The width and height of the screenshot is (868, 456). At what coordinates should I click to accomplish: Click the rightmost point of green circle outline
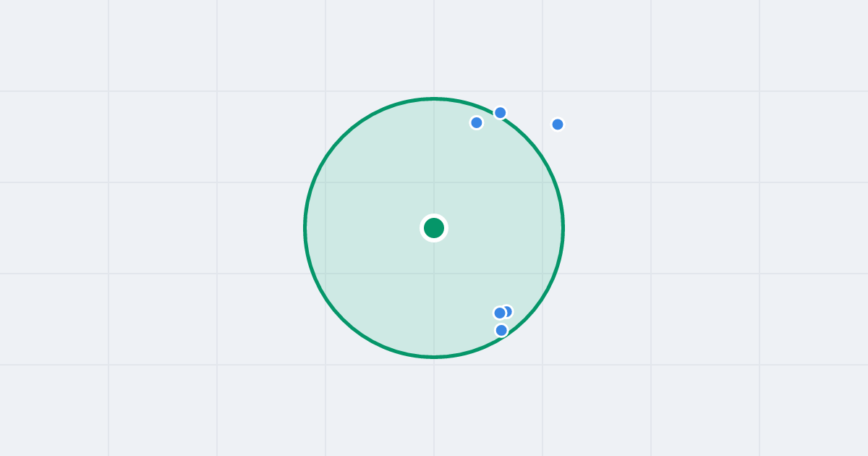[x=563, y=228]
